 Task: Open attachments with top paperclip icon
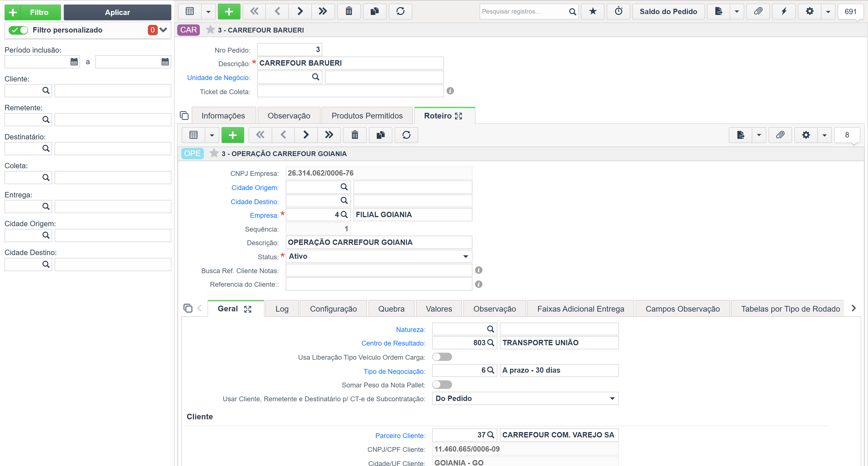pyautogui.click(x=758, y=12)
